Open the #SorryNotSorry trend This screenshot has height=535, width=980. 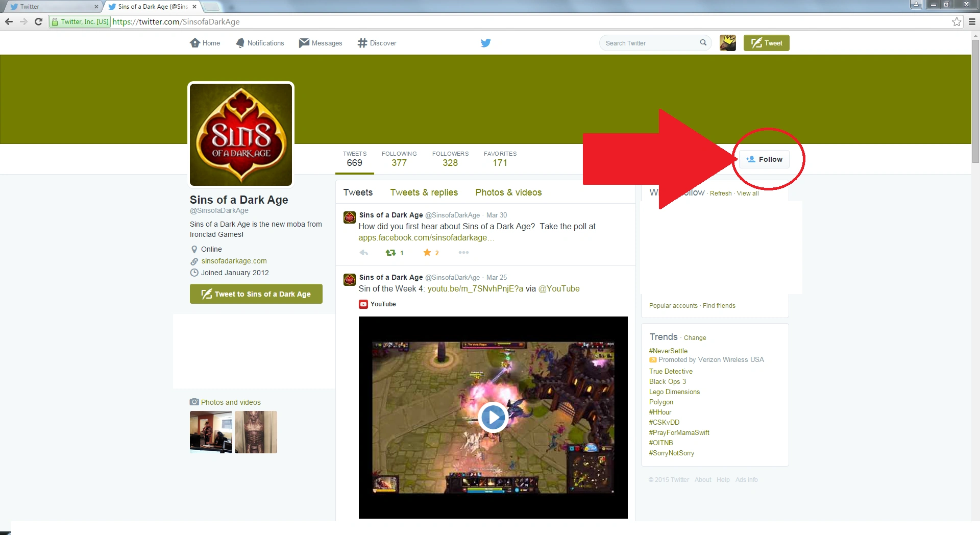672,453
